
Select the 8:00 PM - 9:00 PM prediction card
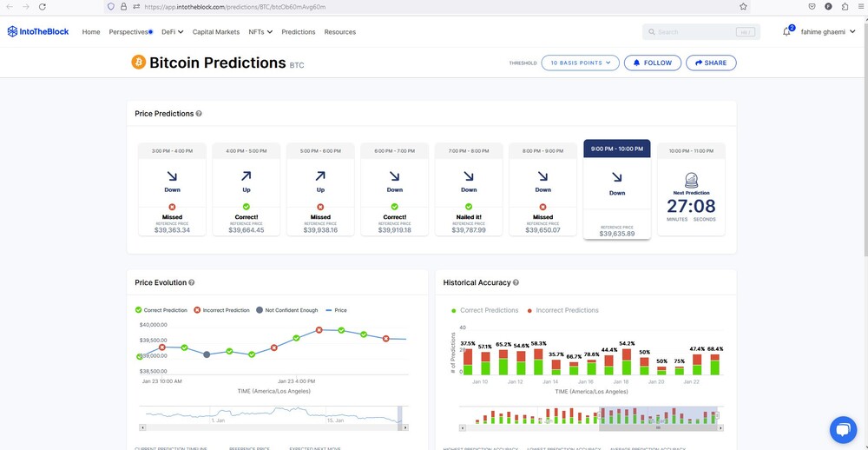(543, 189)
